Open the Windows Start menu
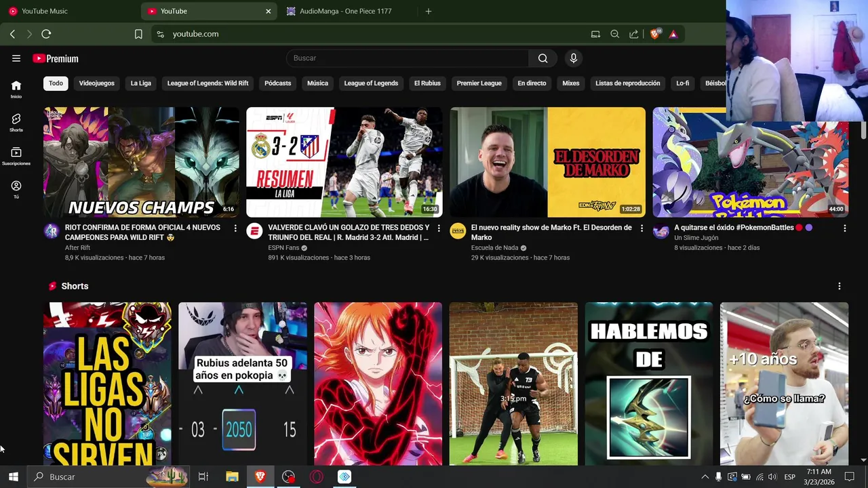 (13, 477)
